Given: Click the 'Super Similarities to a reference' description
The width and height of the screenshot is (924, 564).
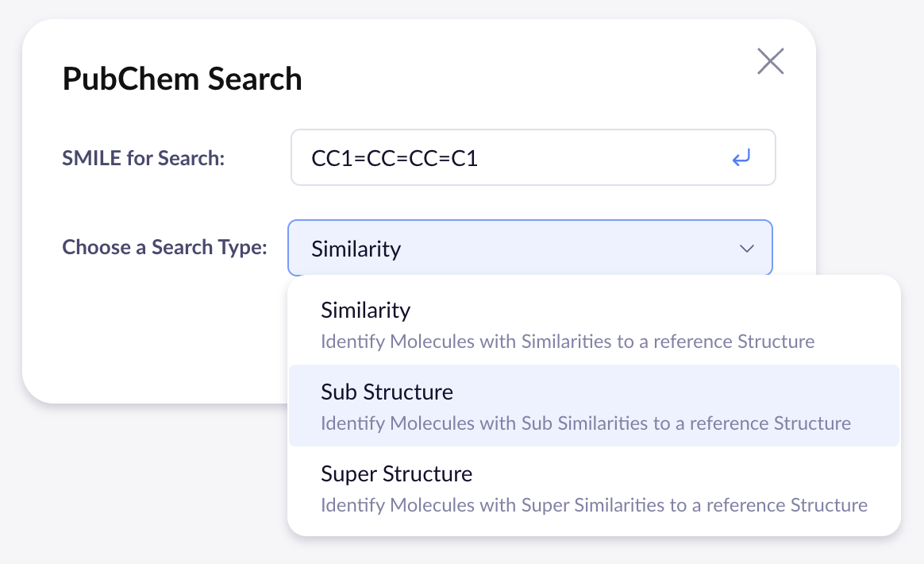Looking at the screenshot, I should [x=594, y=505].
